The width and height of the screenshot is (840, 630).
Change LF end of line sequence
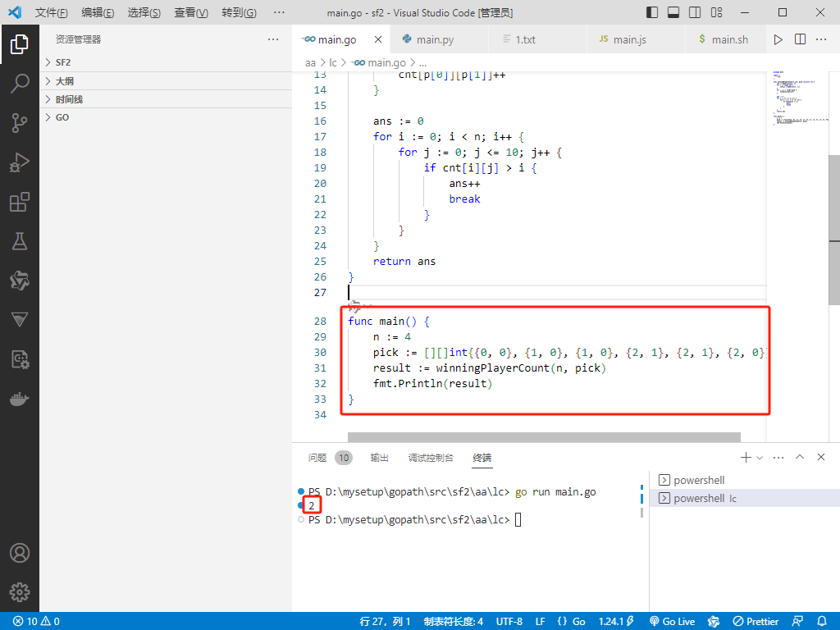coord(540,622)
